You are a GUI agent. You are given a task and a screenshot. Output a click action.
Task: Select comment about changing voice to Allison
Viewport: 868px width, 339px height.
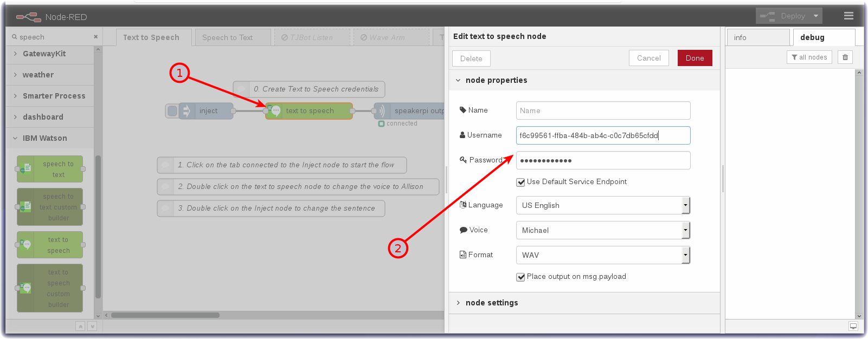point(298,187)
